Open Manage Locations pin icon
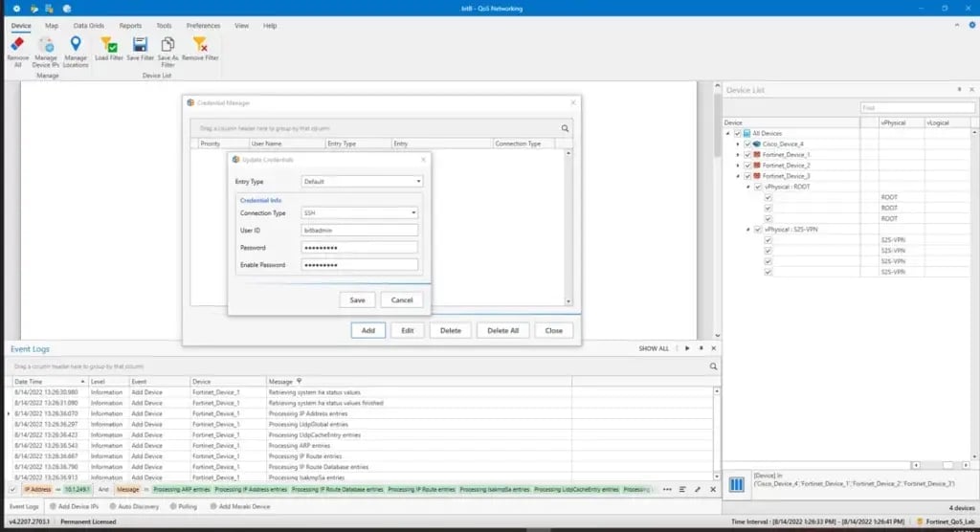This screenshot has height=532, width=980. pyautogui.click(x=76, y=45)
